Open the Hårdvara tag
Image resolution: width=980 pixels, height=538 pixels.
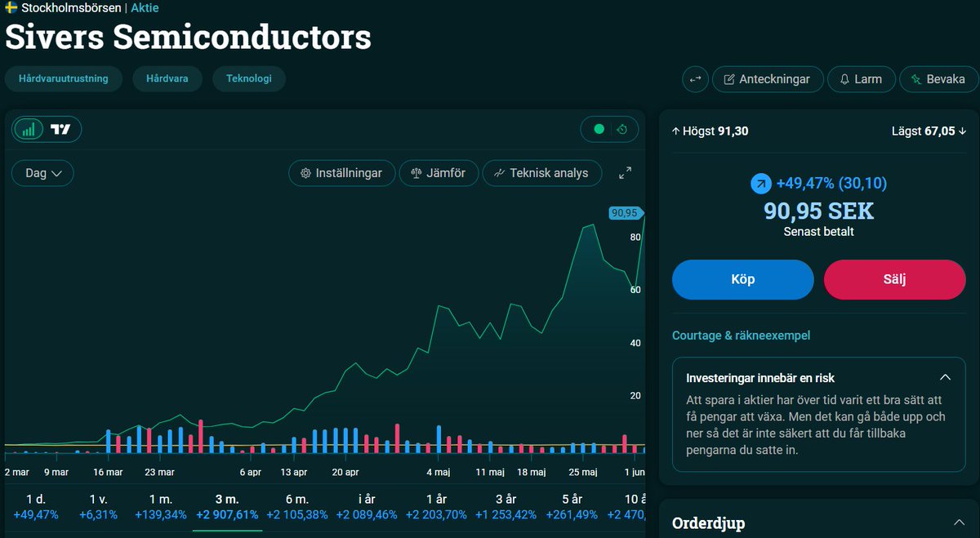tap(167, 79)
